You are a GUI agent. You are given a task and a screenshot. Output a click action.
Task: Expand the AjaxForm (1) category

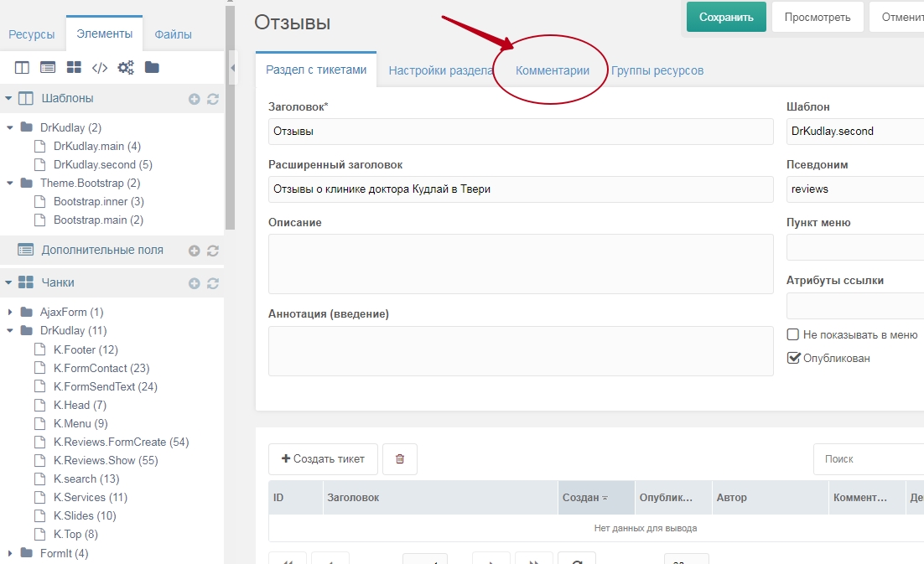[10, 313]
